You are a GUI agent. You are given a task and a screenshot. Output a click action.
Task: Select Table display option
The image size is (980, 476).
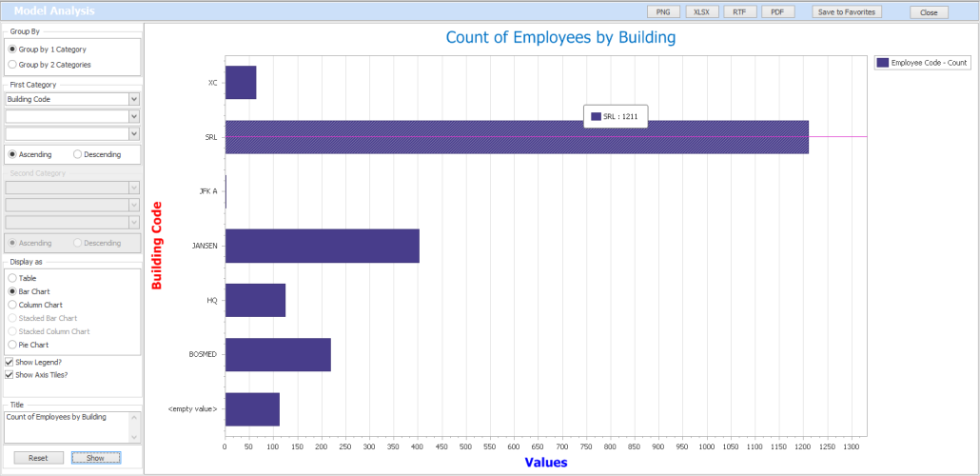pos(12,278)
